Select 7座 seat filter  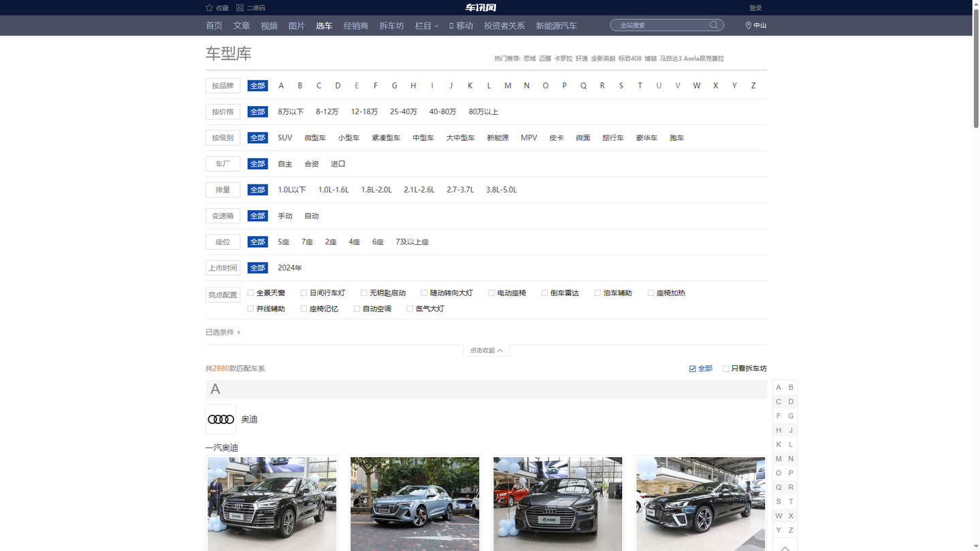[307, 242]
